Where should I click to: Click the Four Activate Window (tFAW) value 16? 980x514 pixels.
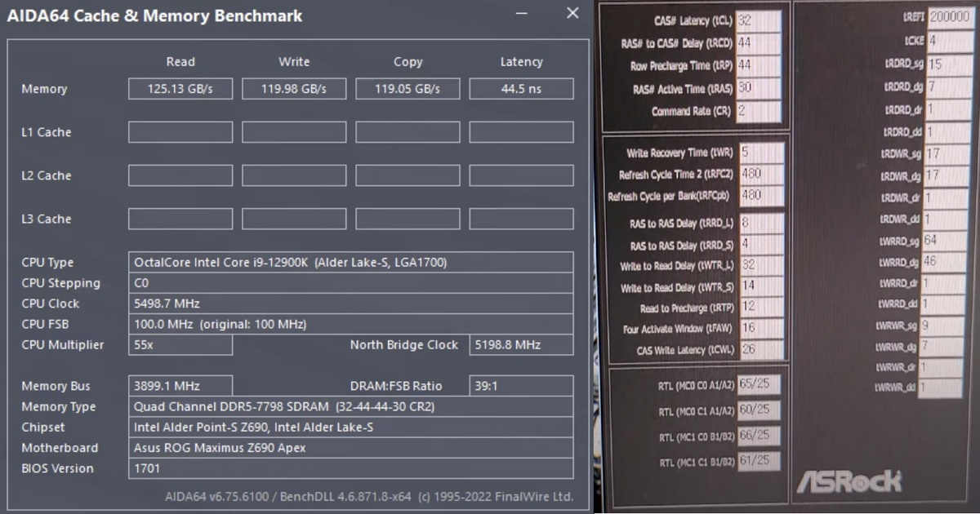pyautogui.click(x=761, y=329)
